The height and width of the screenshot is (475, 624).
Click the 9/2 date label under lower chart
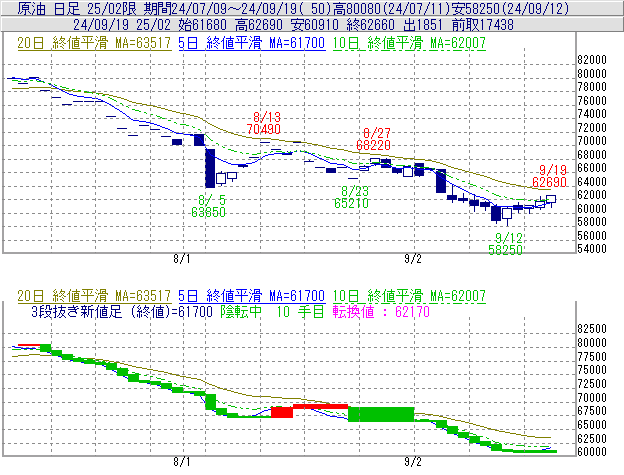pos(413,462)
